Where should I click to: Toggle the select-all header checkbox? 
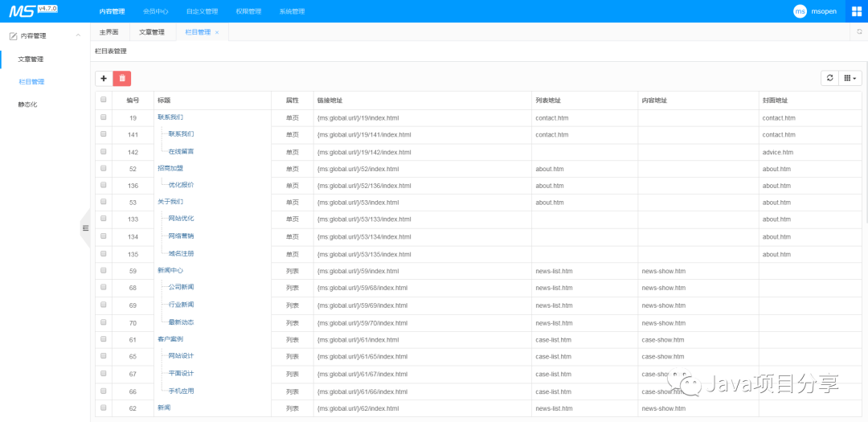[x=103, y=100]
